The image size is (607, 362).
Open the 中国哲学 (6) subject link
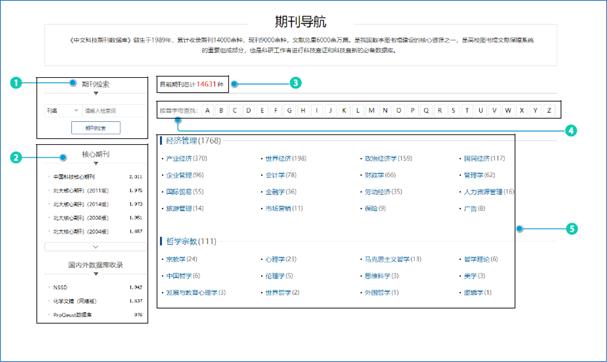(x=183, y=276)
